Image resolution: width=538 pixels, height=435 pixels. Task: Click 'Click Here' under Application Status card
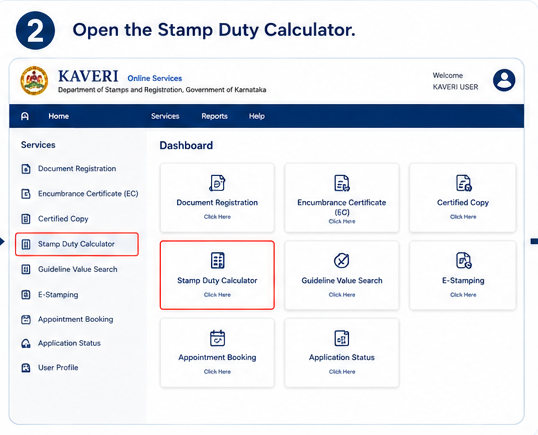coord(342,372)
